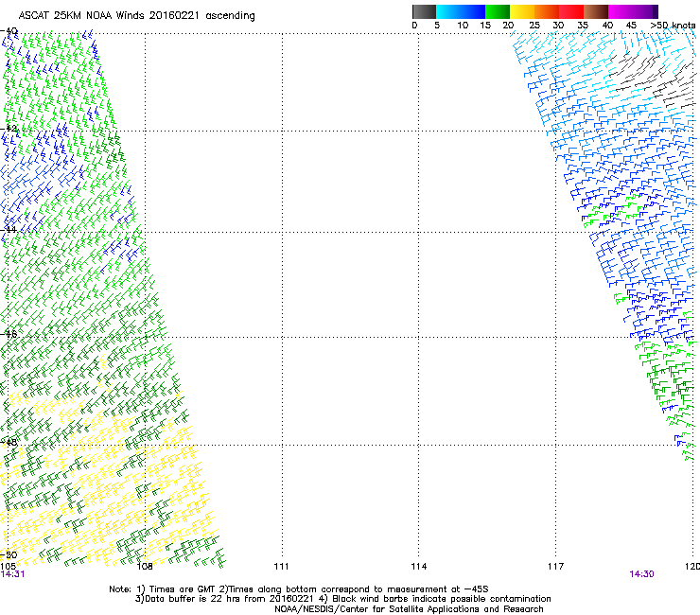700x615 pixels.
Task: Click the '45' legend scale value
Action: tap(631, 26)
